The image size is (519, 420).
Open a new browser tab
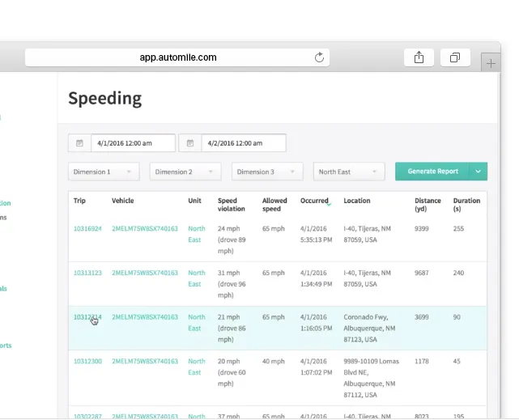pos(491,63)
